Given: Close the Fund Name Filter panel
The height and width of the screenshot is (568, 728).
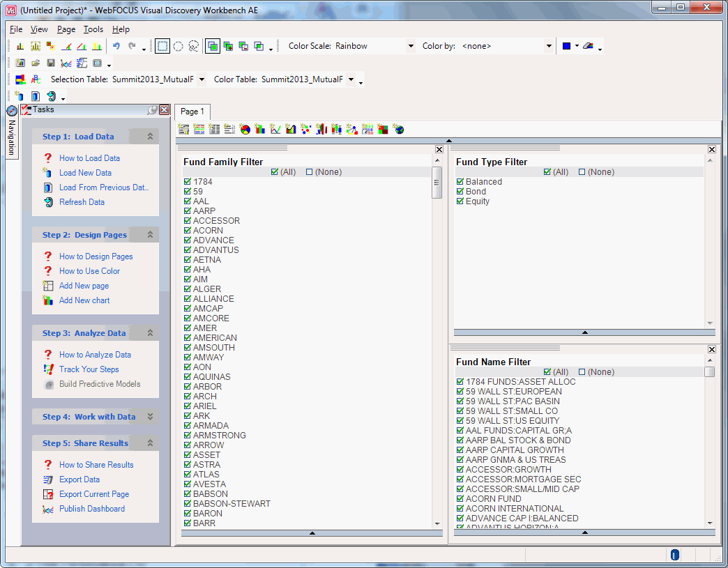Looking at the screenshot, I should pyautogui.click(x=712, y=349).
